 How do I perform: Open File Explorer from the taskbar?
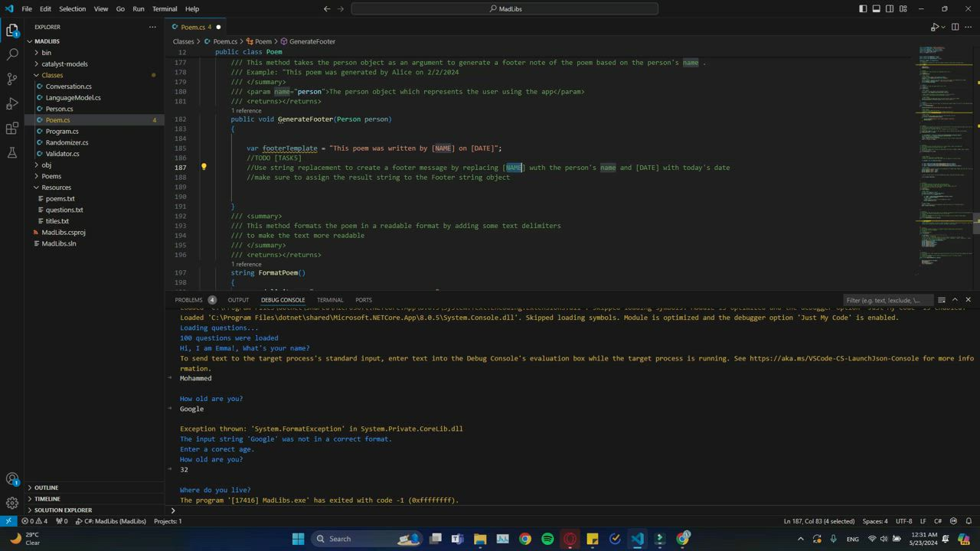(480, 539)
